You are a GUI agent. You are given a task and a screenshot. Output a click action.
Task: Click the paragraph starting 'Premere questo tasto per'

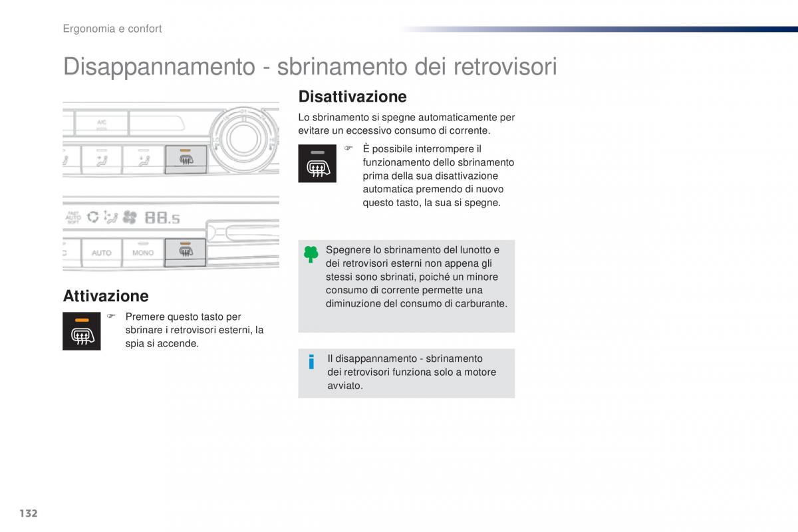click(194, 331)
